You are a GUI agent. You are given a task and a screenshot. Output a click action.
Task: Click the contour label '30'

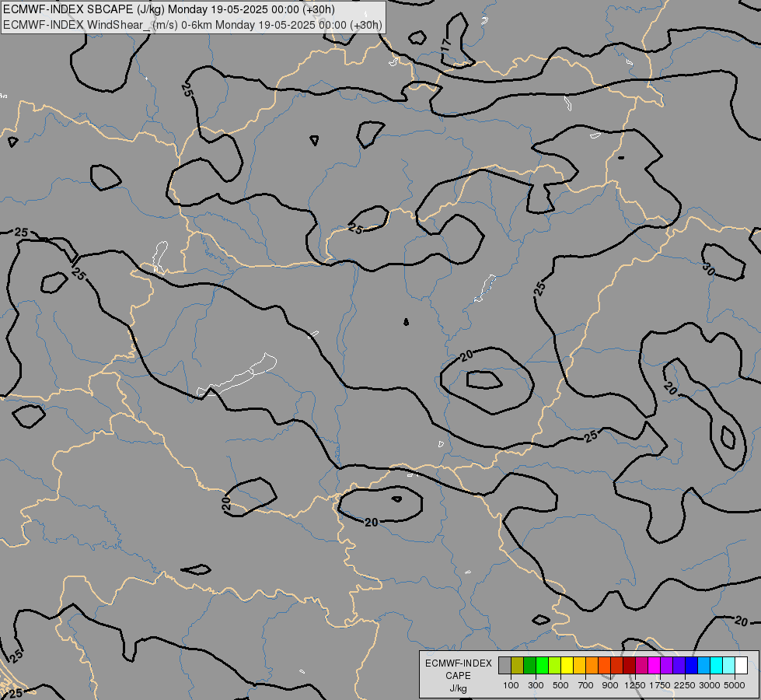tap(709, 269)
